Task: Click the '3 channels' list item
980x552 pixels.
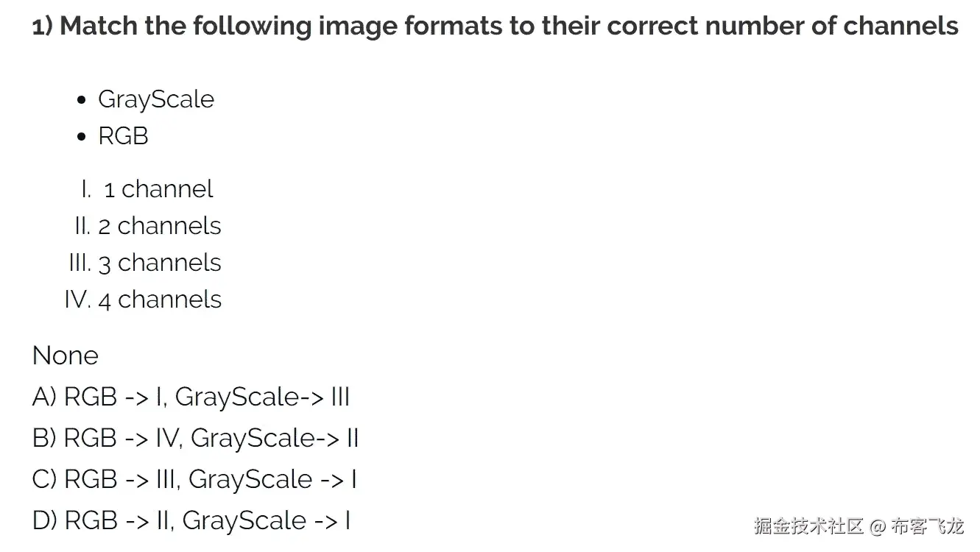Action: [160, 263]
